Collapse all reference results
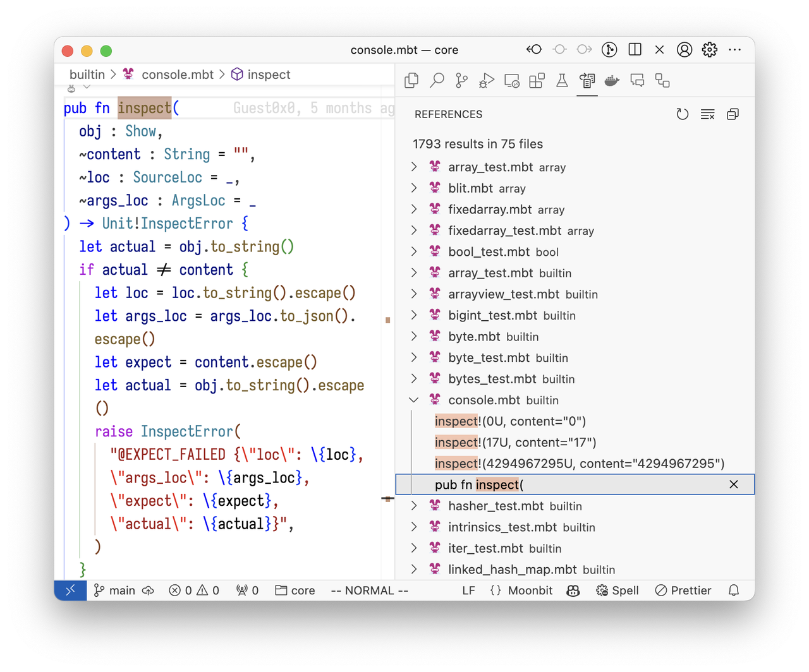809x672 pixels. pos(733,114)
